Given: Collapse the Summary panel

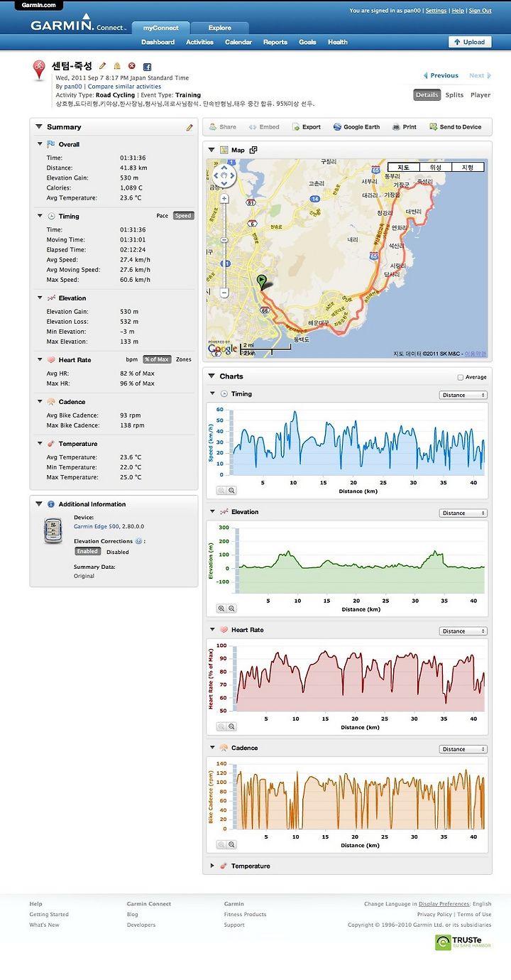Looking at the screenshot, I should 38,127.
